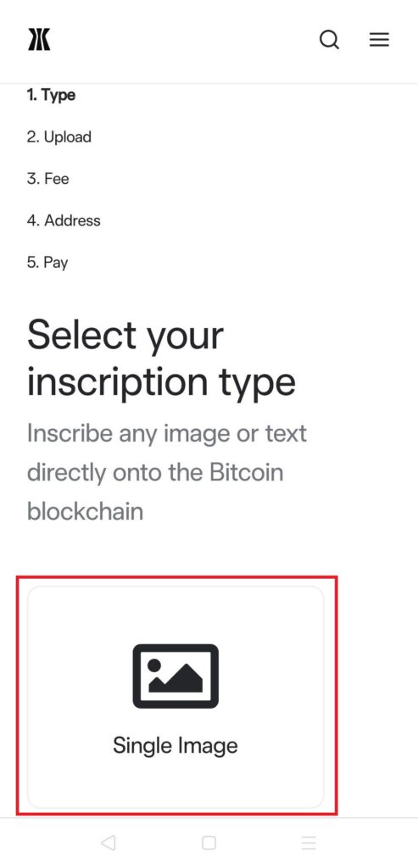This screenshot has height=868, width=418.
Task: Open the Android recent apps icon
Action: (309, 843)
